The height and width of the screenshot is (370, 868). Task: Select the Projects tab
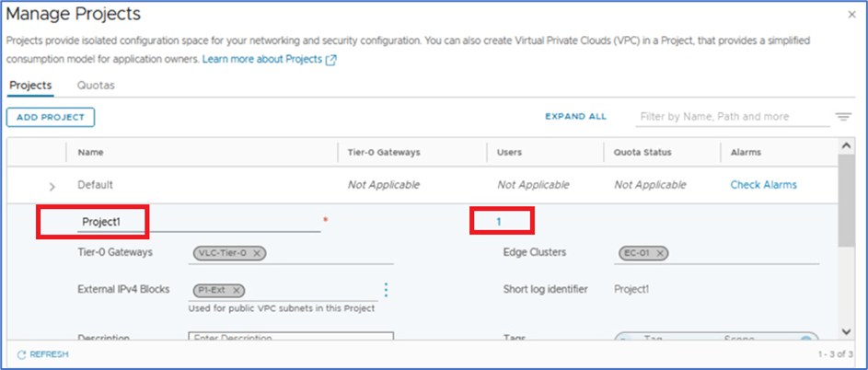tap(30, 86)
